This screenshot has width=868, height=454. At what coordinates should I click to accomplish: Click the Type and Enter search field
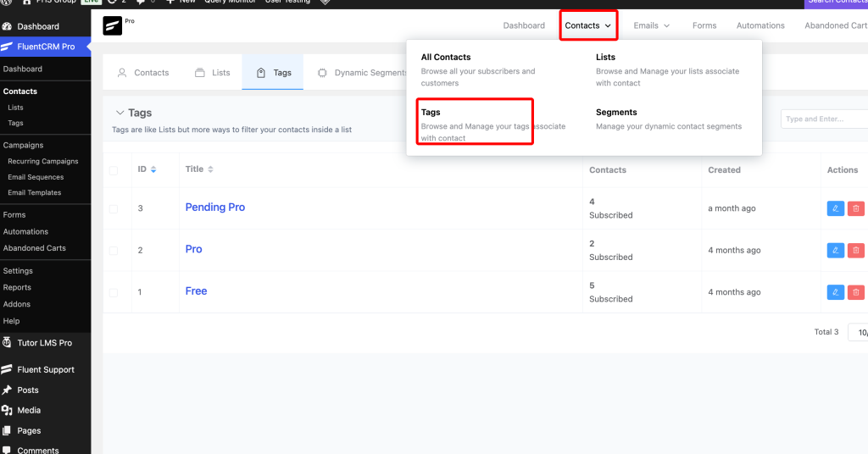823,119
